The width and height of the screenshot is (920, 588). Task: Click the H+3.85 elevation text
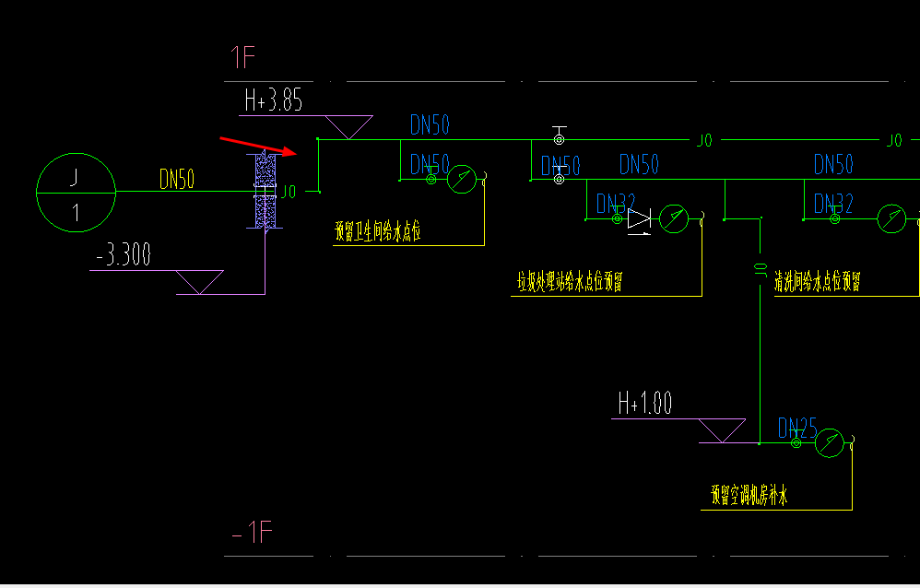tap(274, 100)
